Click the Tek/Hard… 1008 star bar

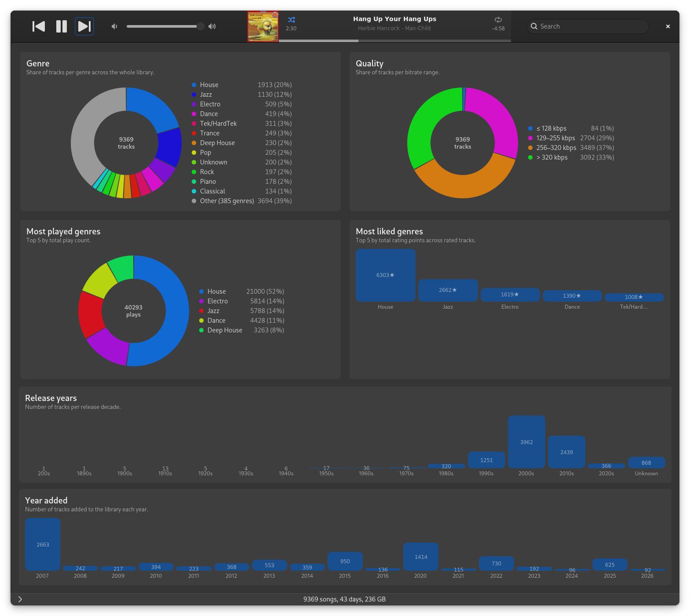[634, 297]
